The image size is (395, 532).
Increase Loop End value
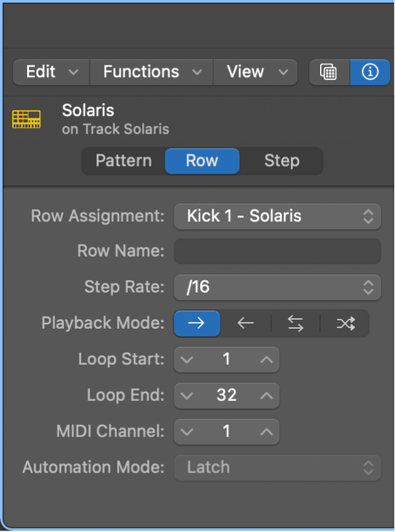(267, 395)
